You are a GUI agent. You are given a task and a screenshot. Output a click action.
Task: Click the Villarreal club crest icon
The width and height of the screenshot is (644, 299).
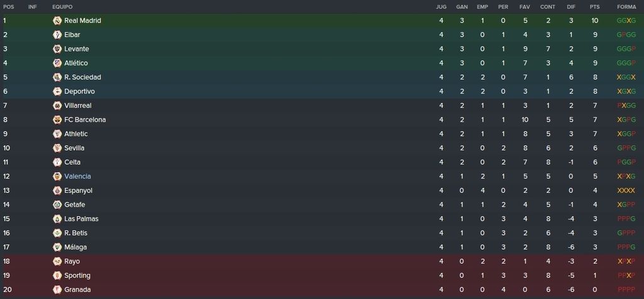pyautogui.click(x=57, y=106)
